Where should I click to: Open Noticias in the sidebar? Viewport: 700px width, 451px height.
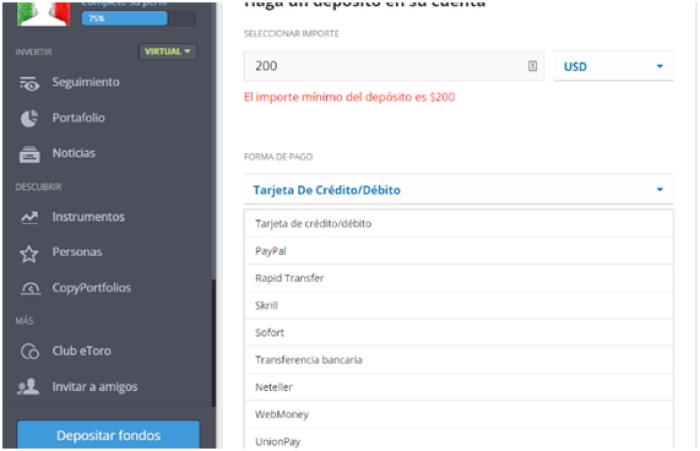(x=74, y=153)
